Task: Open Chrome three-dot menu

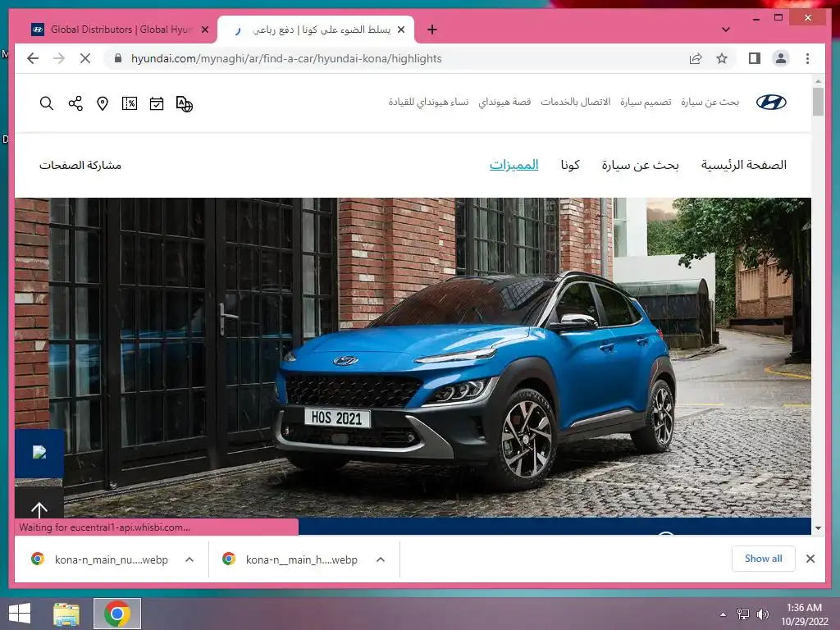Action: point(807,58)
